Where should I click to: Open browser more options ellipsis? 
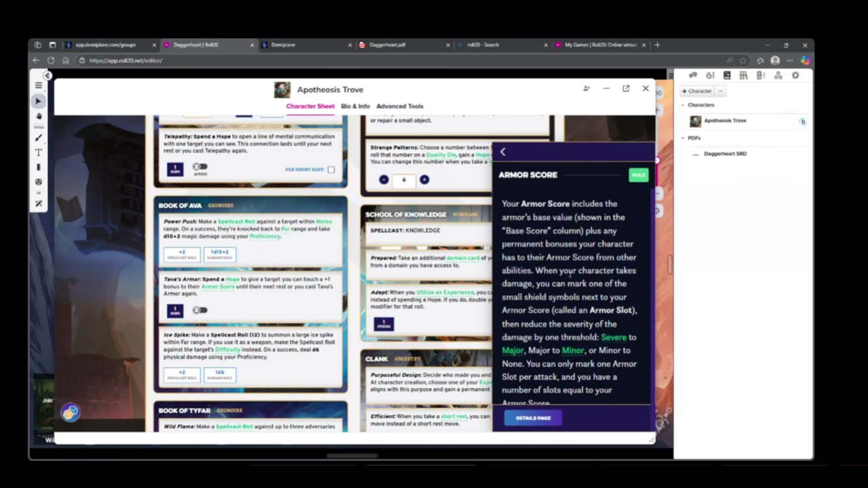(790, 60)
